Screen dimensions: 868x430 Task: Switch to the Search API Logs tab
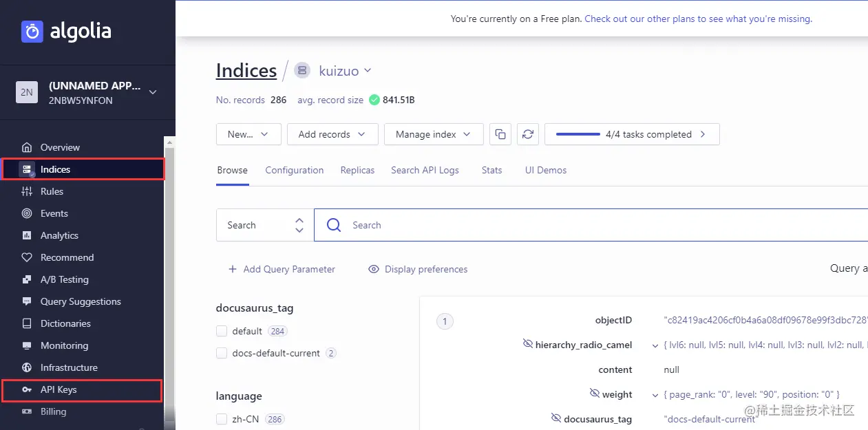coord(425,170)
